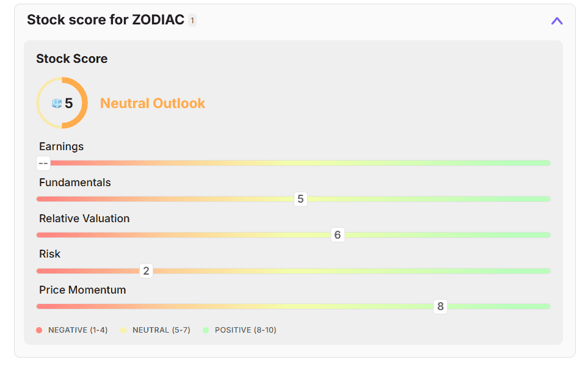Select the Risk row label
This screenshot has width=588, height=365.
(49, 254)
